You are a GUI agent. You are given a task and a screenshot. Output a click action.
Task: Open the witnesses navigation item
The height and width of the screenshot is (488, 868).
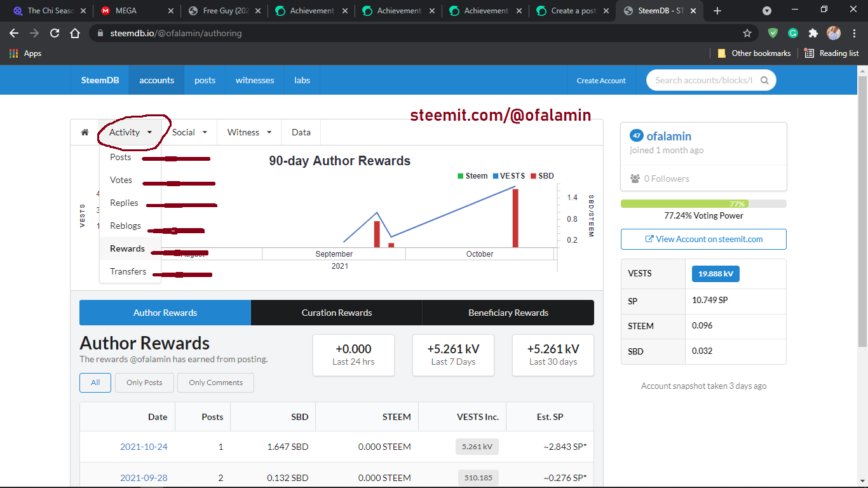coord(255,80)
